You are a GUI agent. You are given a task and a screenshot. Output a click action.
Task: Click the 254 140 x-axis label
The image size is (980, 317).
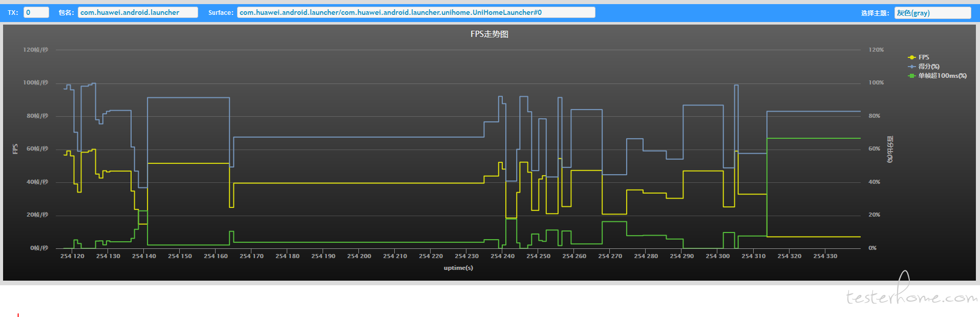coord(144,256)
